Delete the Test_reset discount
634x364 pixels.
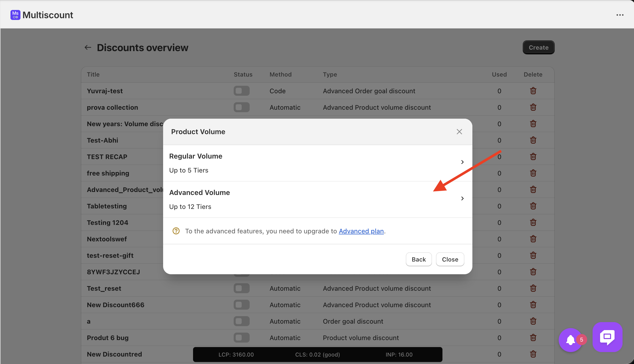pos(533,288)
